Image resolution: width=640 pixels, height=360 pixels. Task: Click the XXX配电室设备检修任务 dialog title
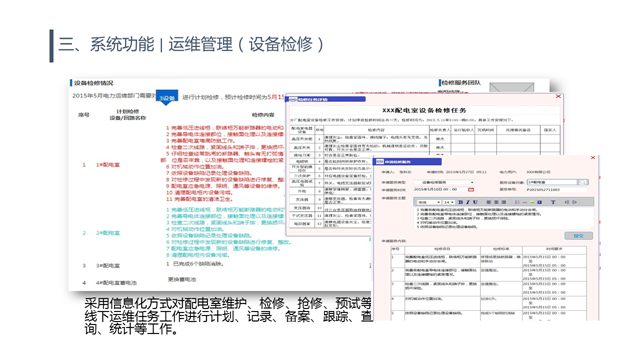click(x=424, y=110)
